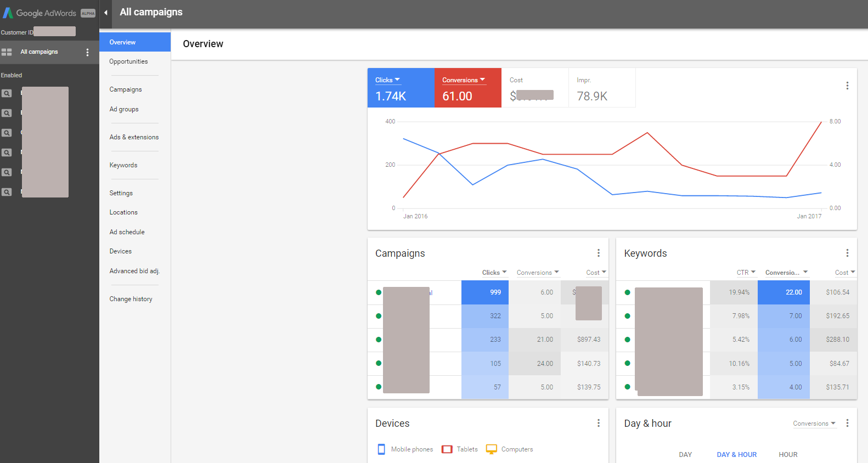Click the Mobile phones legend icon
This screenshot has height=463, width=868.
tap(381, 449)
